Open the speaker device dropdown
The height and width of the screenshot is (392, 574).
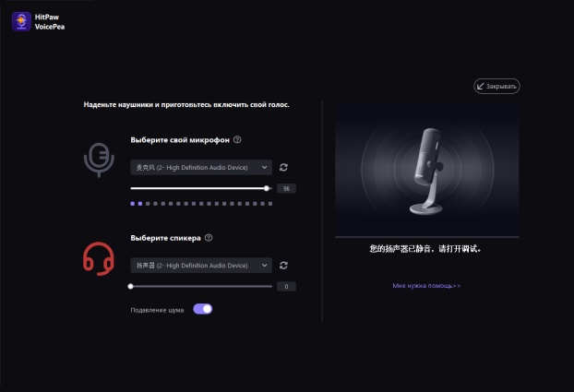click(x=201, y=266)
